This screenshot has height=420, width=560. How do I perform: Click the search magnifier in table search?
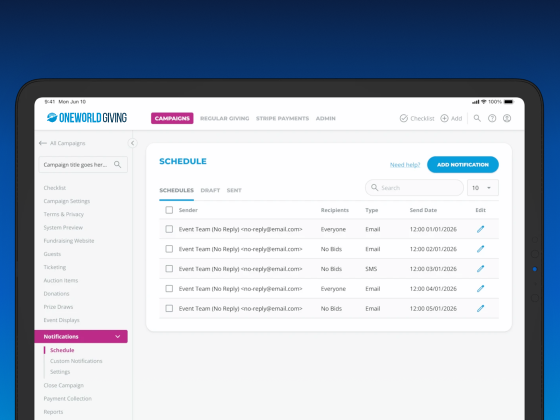click(374, 188)
